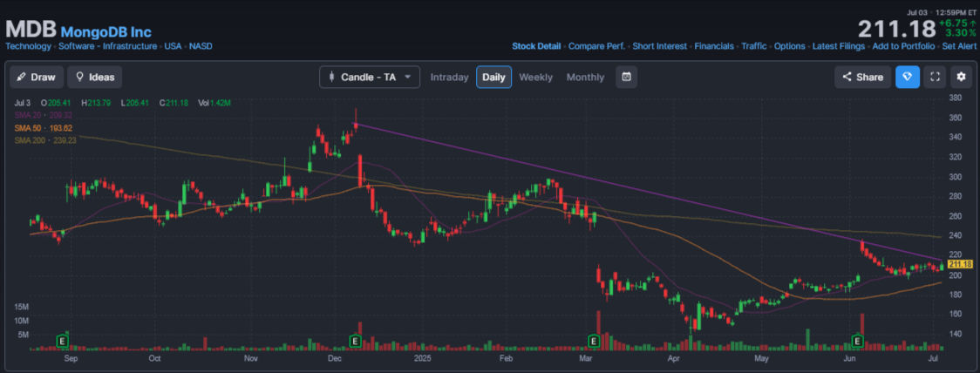Open the Traffic link
This screenshot has width=980, height=373.
pos(754,46)
